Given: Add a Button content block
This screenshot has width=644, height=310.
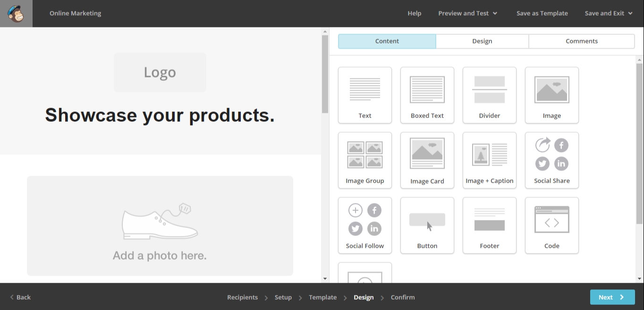Looking at the screenshot, I should pos(427,226).
